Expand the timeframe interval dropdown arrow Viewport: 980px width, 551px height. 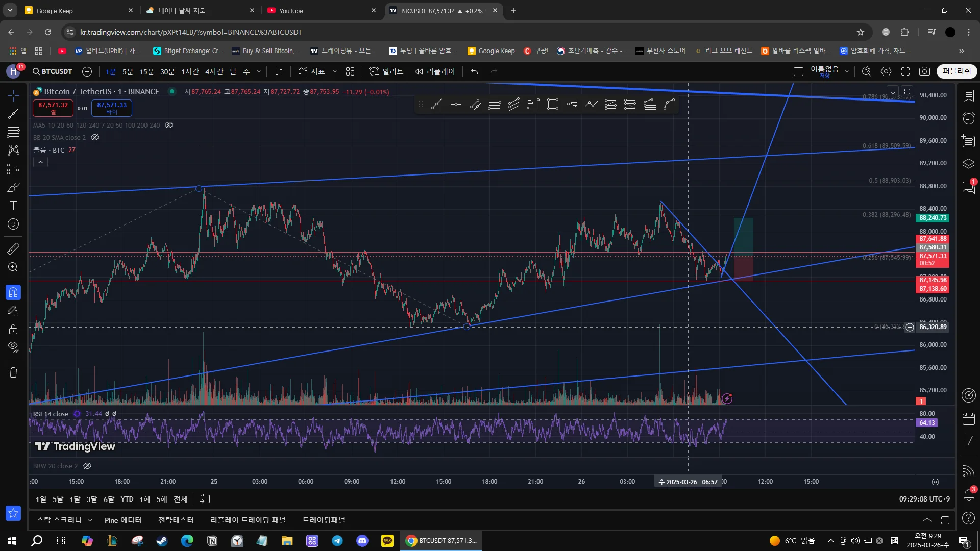(x=259, y=71)
